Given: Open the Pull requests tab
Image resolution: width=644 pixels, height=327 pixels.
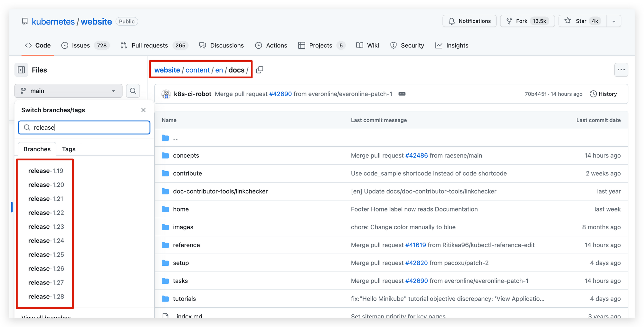Looking at the screenshot, I should pyautogui.click(x=154, y=45).
